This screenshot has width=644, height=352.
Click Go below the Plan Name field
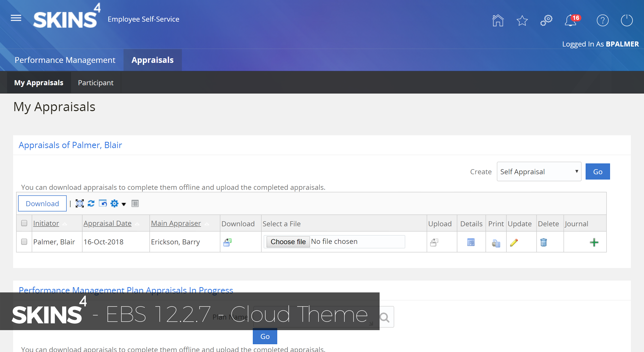point(265,336)
